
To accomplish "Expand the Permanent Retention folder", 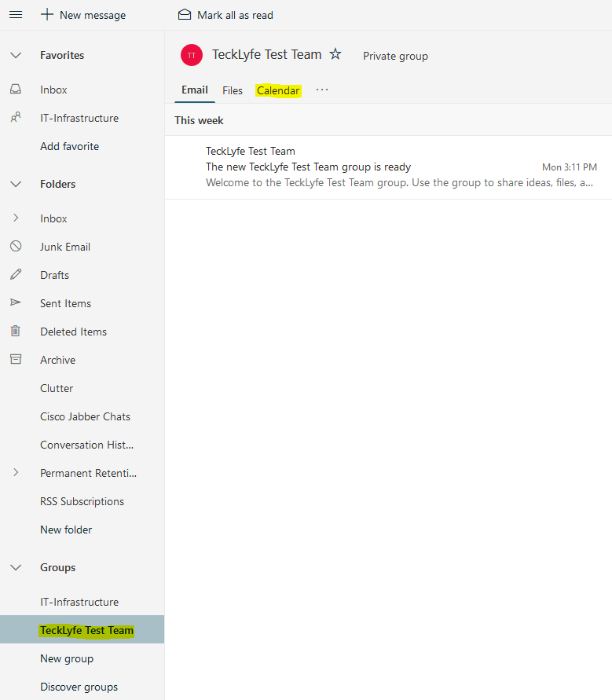I will tap(16, 473).
